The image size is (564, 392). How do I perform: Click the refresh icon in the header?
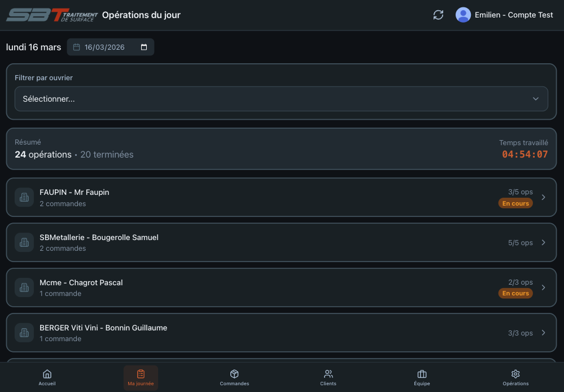tap(438, 15)
